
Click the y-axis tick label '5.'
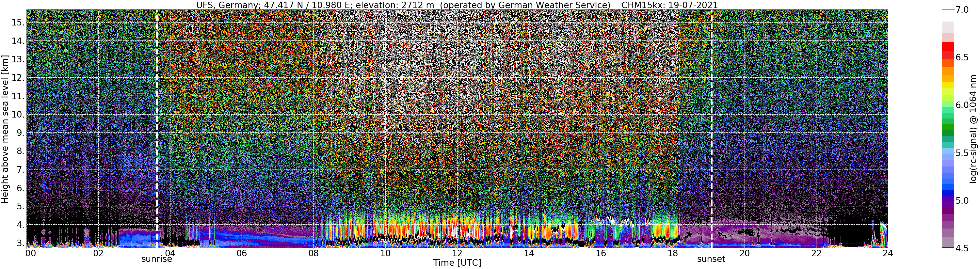pos(21,207)
